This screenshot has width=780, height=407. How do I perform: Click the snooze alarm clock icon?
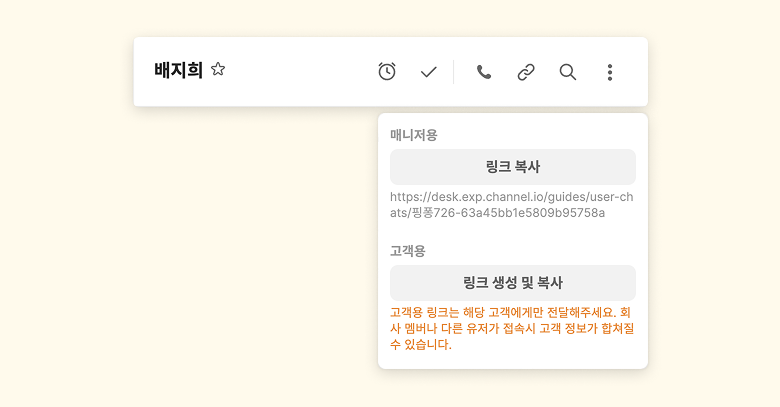pyautogui.click(x=387, y=72)
